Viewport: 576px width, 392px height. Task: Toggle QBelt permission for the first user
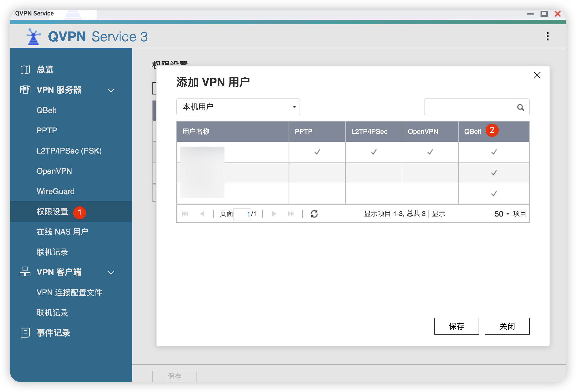494,152
